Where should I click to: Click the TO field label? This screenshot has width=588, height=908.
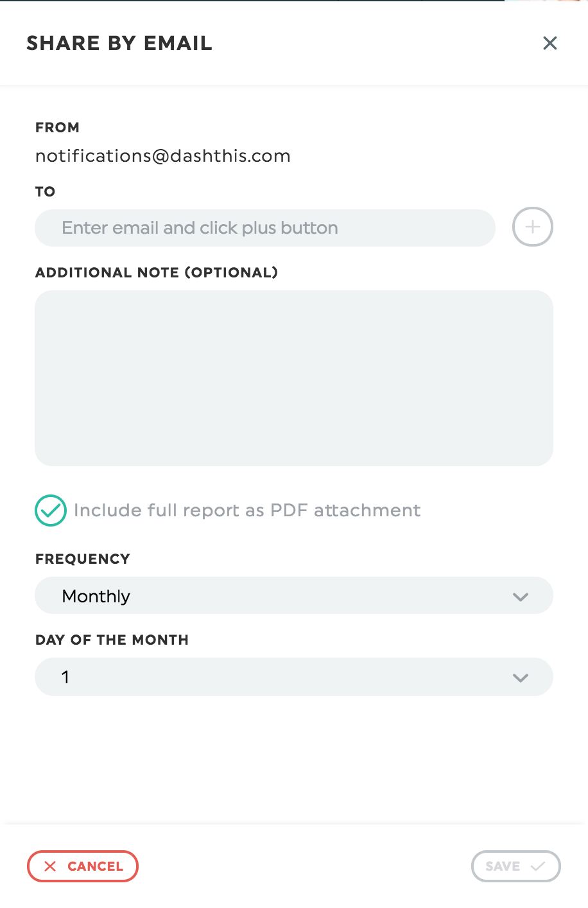pyautogui.click(x=46, y=191)
